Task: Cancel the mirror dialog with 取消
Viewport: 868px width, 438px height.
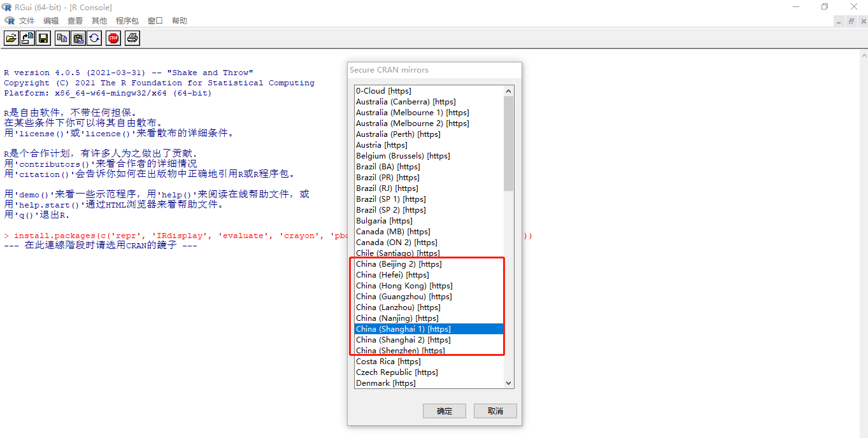Action: tap(495, 411)
